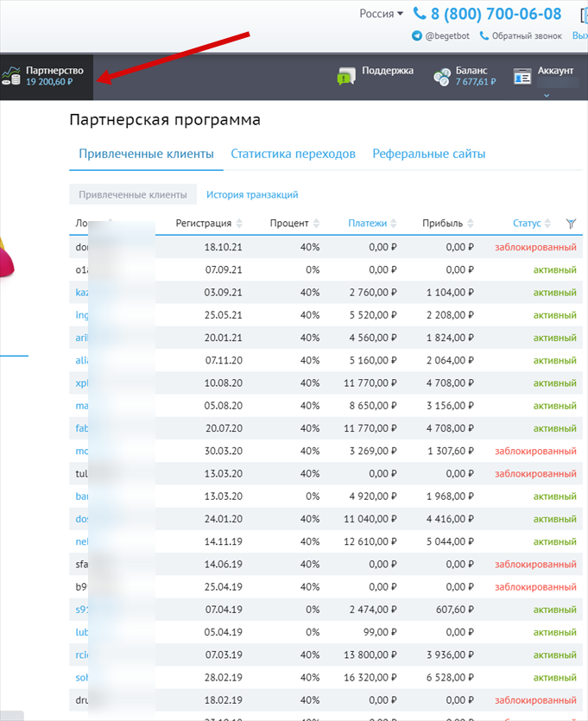Select the grey Привлеченные клиенты sub-tab

(133, 194)
